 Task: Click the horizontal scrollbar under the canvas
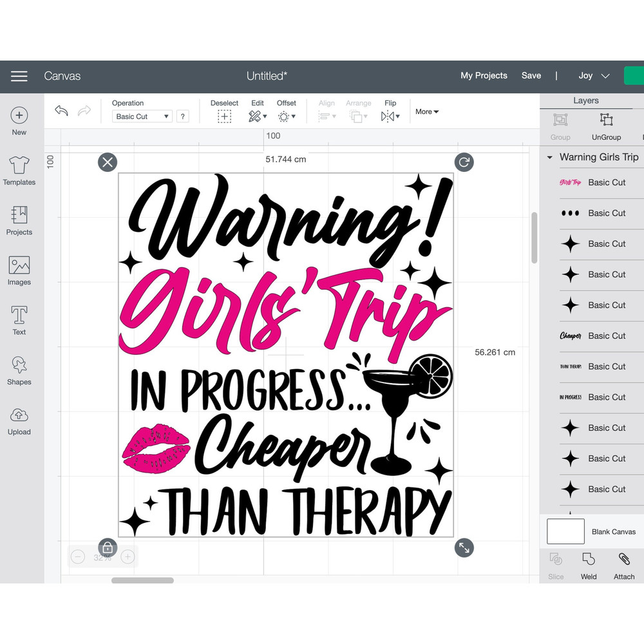pyautogui.click(x=142, y=580)
